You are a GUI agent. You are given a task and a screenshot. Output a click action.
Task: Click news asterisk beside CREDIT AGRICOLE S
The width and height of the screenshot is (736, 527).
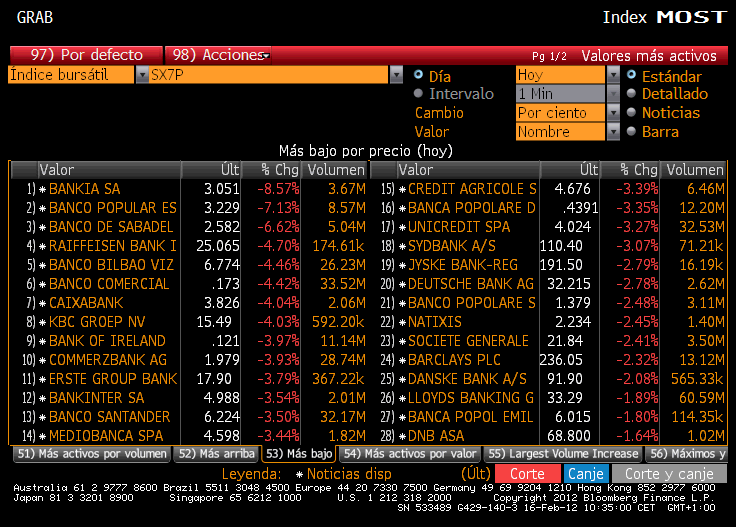(402, 190)
